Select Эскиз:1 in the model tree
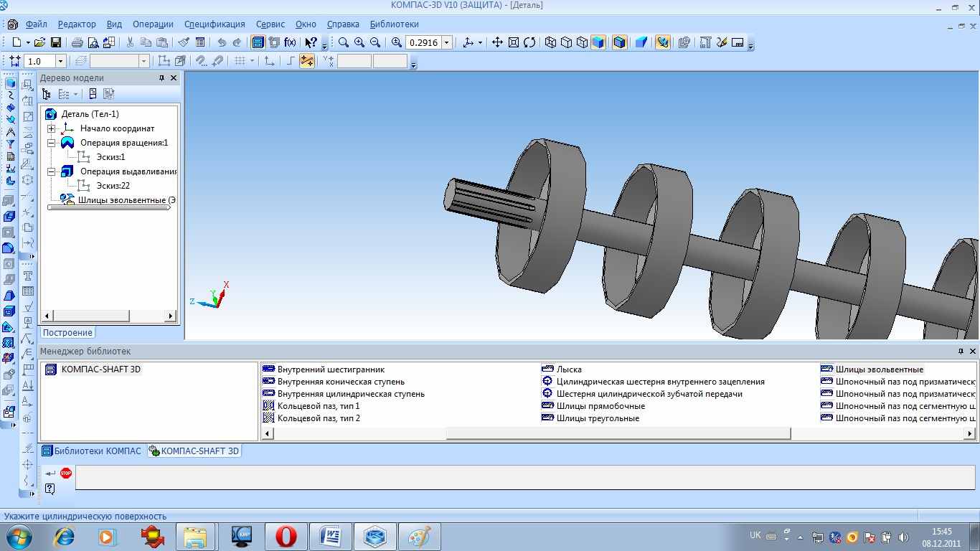 click(110, 157)
